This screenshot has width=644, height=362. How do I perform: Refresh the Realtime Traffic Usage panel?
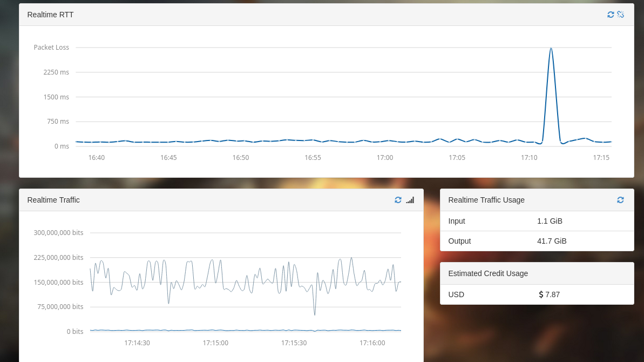[620, 200]
